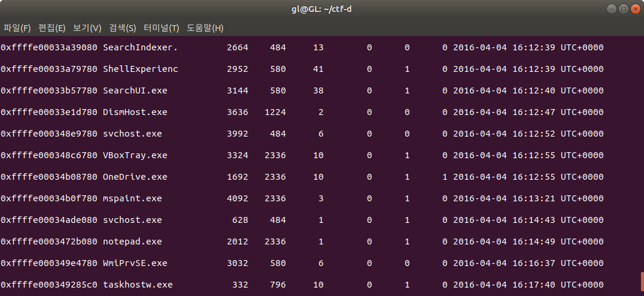Click the offset 0xffffe00033a39080
The width and height of the screenshot is (644, 296).
(49, 47)
